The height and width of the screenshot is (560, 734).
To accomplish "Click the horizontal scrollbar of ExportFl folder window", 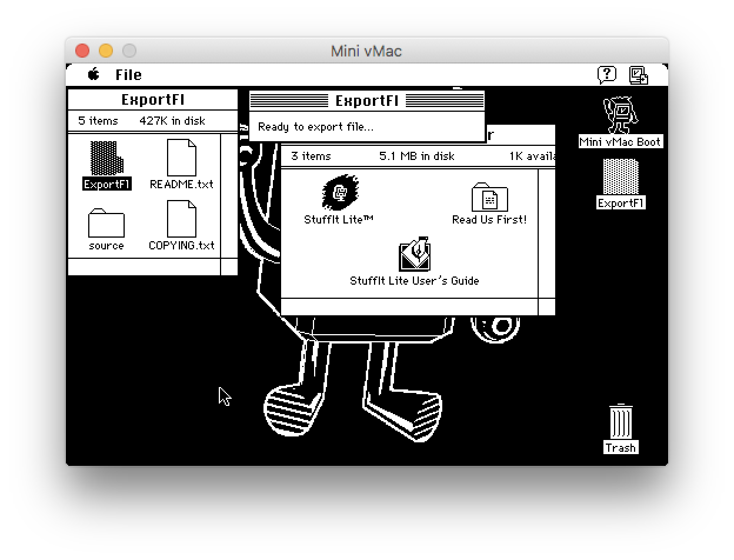I will pos(145,266).
